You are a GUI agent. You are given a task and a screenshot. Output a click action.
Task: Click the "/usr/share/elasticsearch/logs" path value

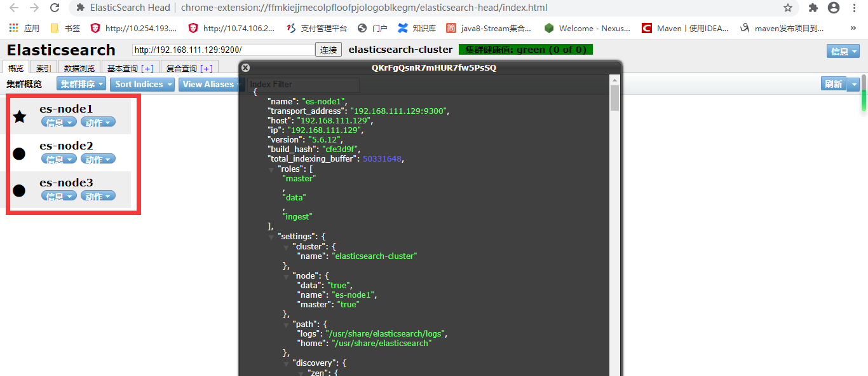coord(386,333)
